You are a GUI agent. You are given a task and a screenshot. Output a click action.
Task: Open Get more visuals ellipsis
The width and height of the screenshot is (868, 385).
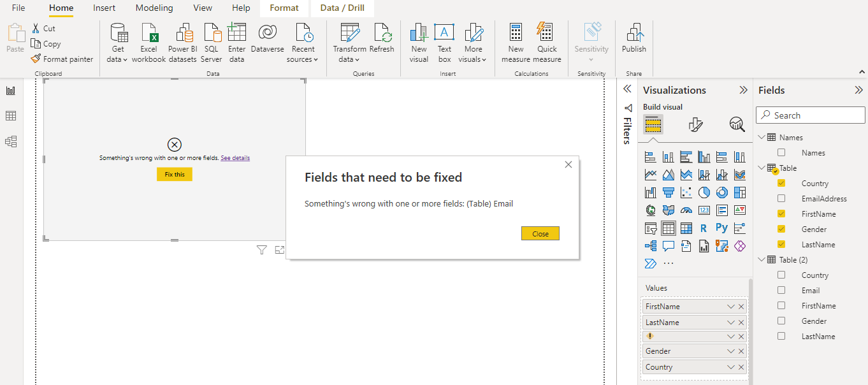(669, 263)
